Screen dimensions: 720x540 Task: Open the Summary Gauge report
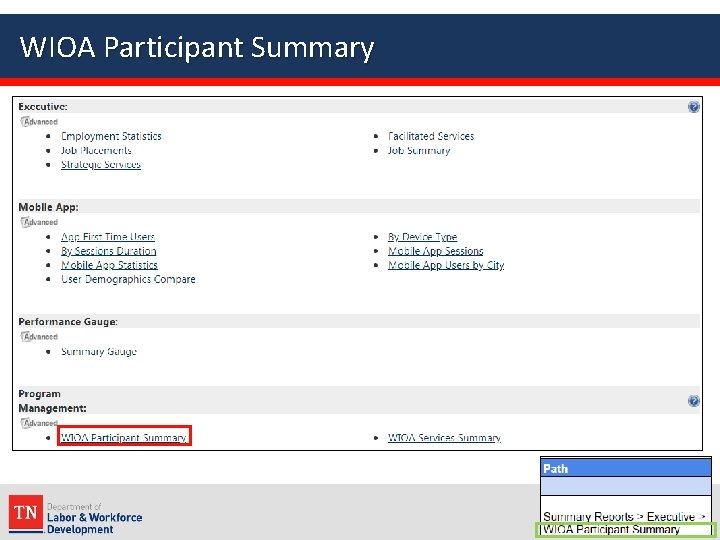[x=99, y=352]
